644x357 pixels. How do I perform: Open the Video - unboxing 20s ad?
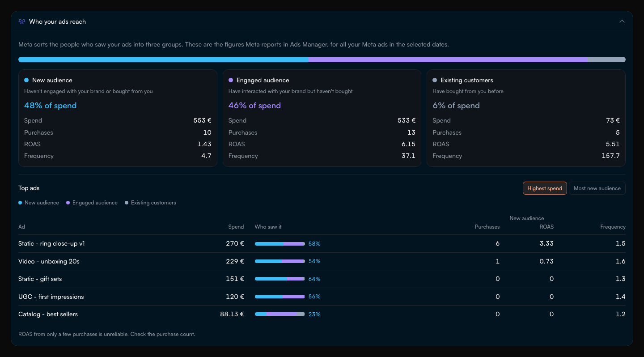(49, 261)
